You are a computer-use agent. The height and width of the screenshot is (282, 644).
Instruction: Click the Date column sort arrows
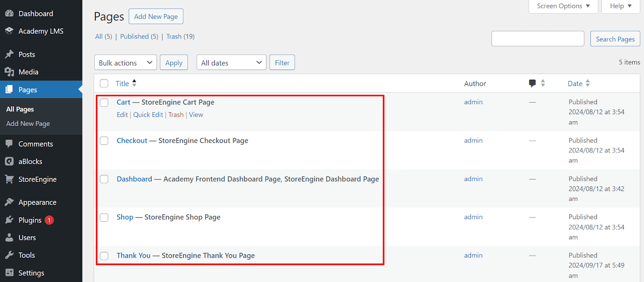point(588,83)
